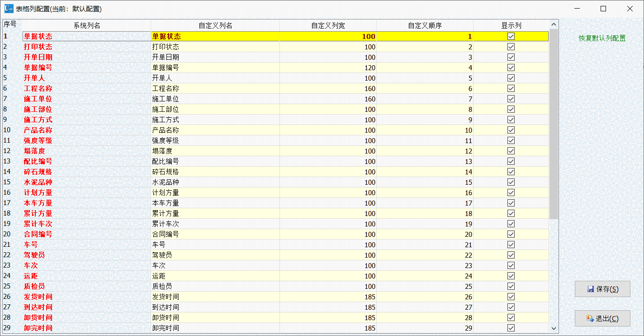Image resolution: width=644 pixels, height=336 pixels.
Task: Untick the 累计车次 display checkbox
Action: 511,224
